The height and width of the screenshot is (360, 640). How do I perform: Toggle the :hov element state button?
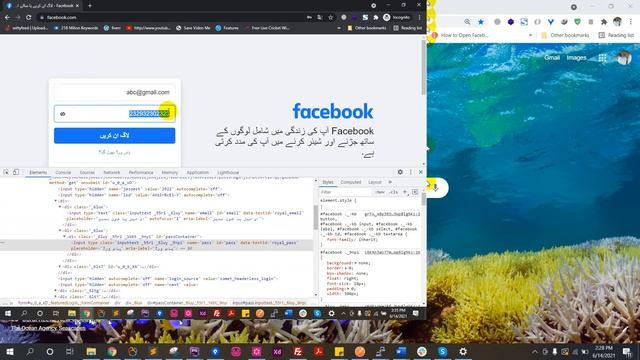click(x=380, y=192)
